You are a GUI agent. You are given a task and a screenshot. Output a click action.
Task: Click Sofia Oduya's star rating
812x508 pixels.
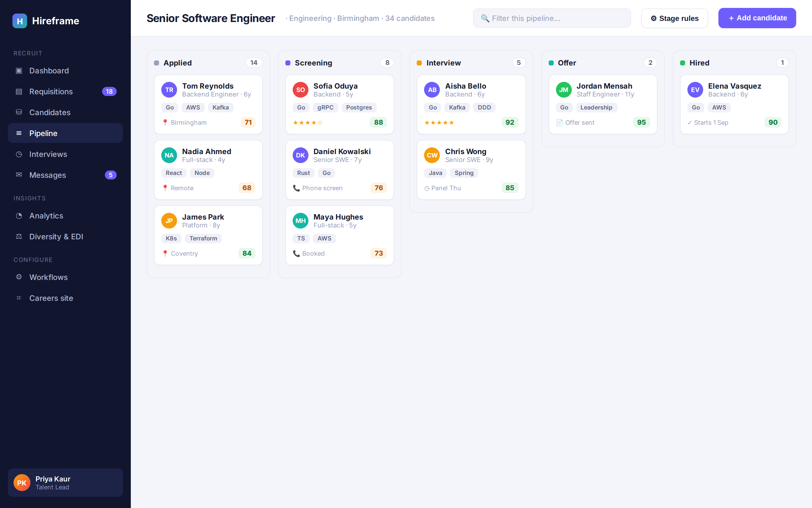(308, 123)
